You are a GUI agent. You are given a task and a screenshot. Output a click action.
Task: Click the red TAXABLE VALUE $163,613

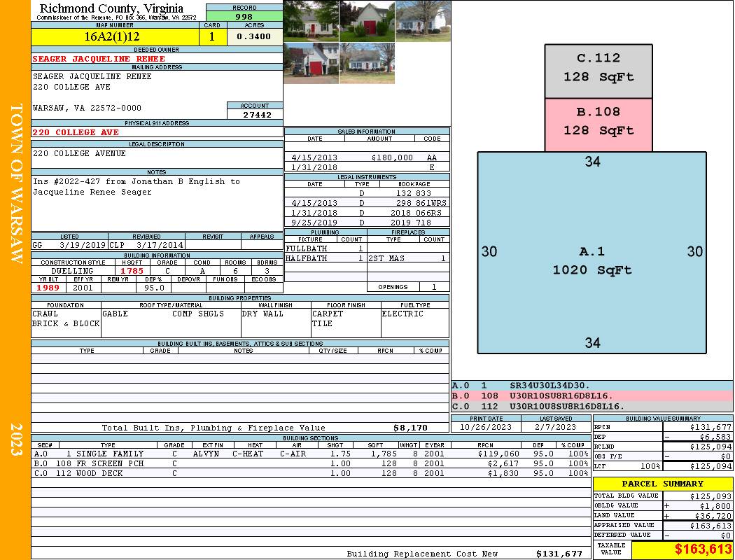(703, 549)
